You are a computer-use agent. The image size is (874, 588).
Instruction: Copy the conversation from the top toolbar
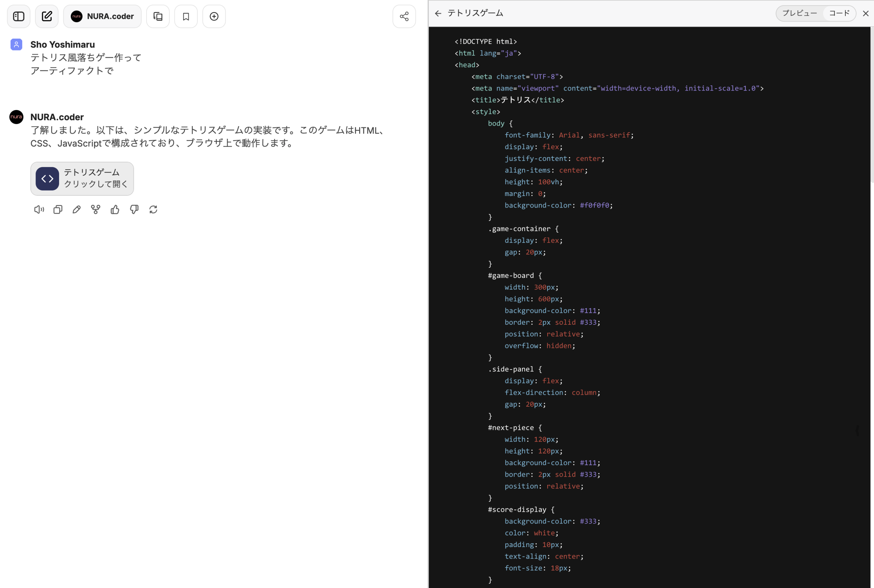pos(157,16)
